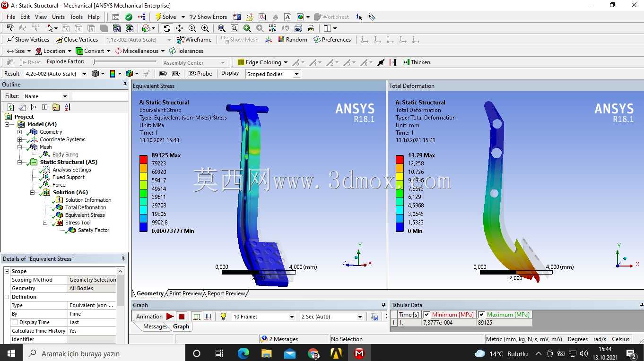Open the File menu

click(x=11, y=17)
